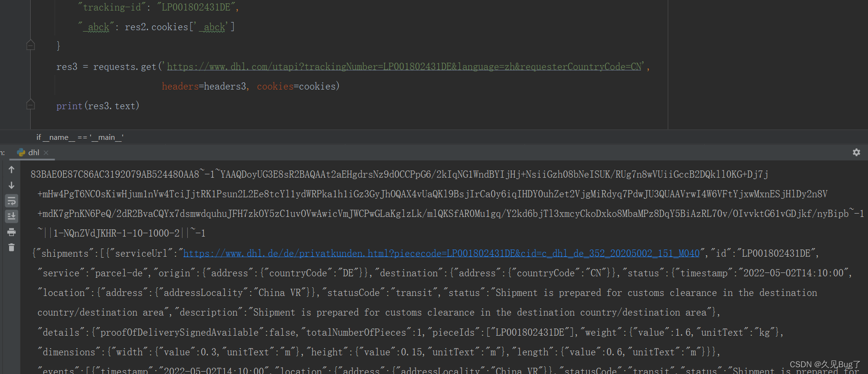Open the dhl.de privatkunden link in console output
Screen dimensions: 868x374
tap(442, 253)
